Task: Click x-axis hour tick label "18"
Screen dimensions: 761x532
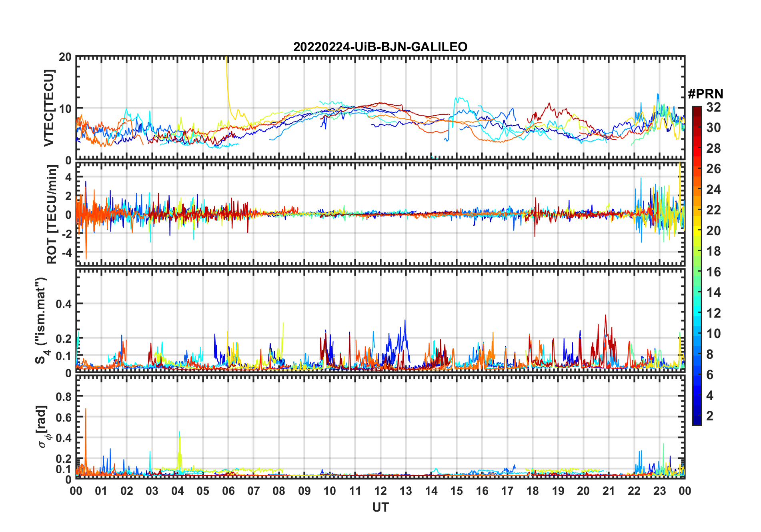Action: click(533, 491)
